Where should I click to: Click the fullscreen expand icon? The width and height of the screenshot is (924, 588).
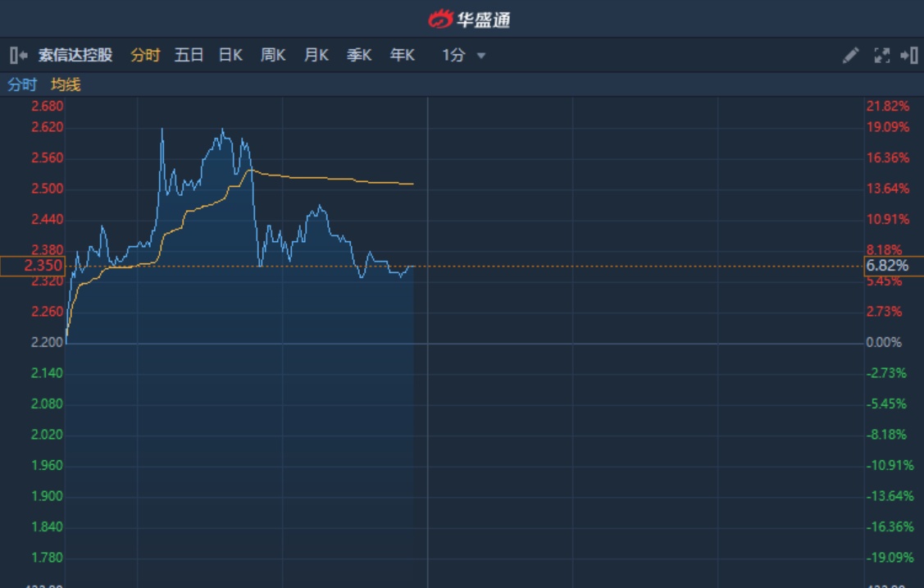click(881, 56)
